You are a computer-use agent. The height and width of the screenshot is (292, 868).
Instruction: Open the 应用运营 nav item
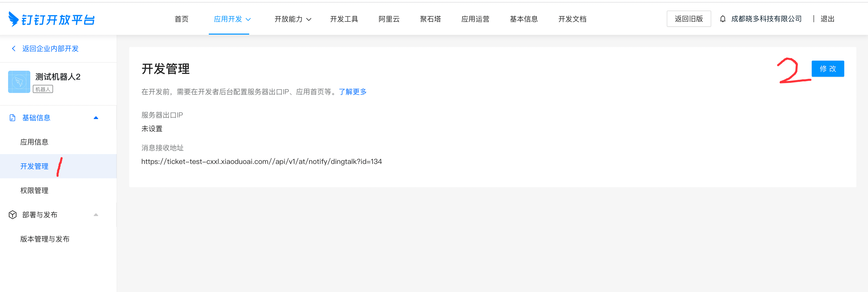coord(475,19)
